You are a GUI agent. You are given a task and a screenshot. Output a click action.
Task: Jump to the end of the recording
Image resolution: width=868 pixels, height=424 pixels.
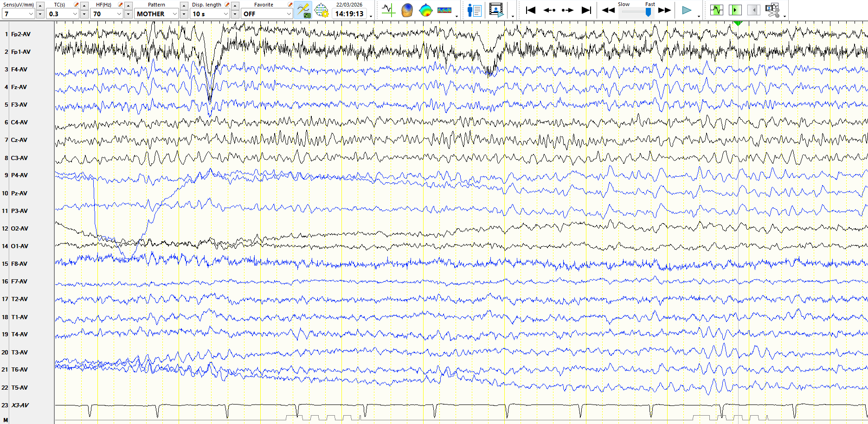pos(586,10)
